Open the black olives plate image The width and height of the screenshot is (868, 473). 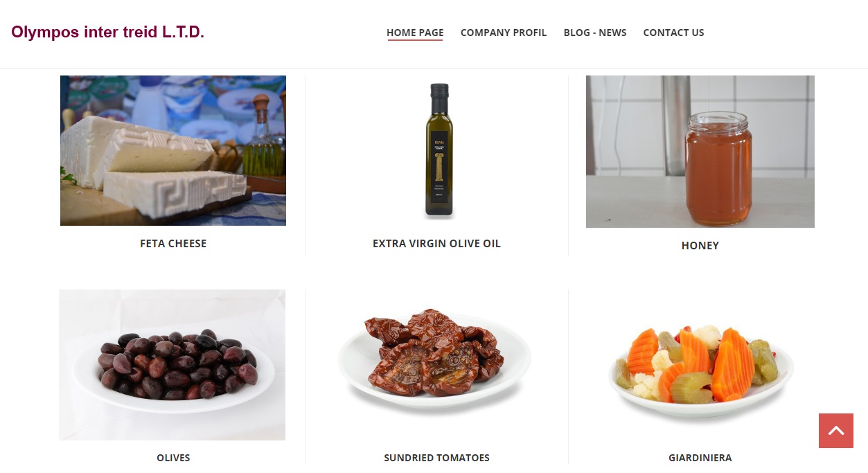(x=172, y=365)
